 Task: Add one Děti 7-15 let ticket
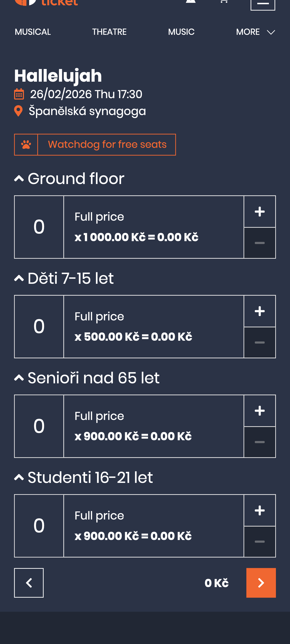259,311
